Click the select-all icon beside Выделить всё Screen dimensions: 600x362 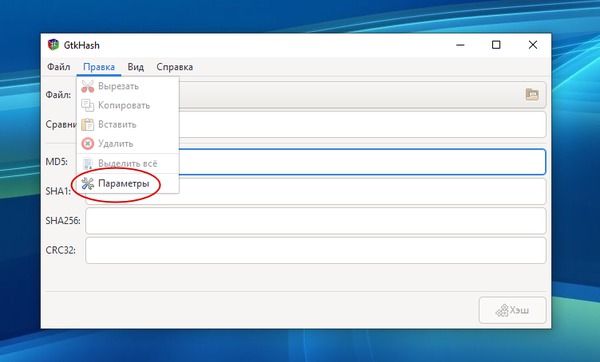(88, 163)
